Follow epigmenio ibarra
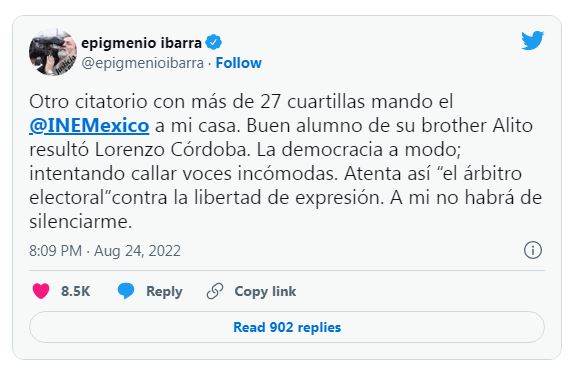 tap(239, 63)
